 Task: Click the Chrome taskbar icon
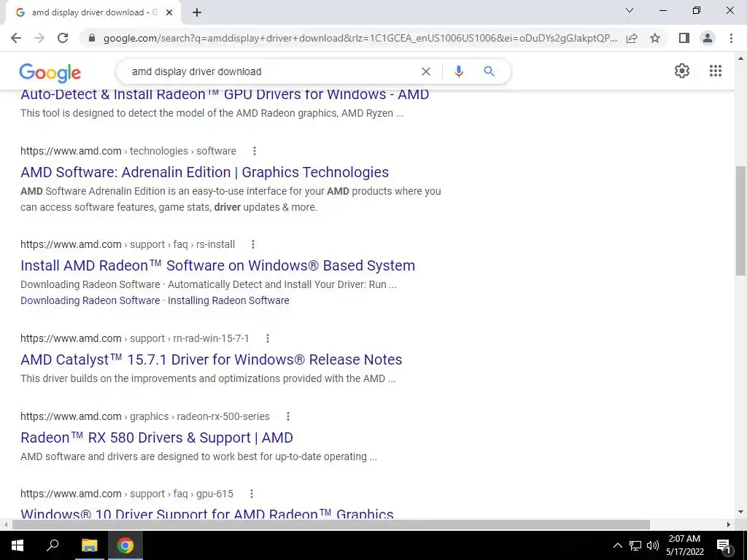(125, 545)
